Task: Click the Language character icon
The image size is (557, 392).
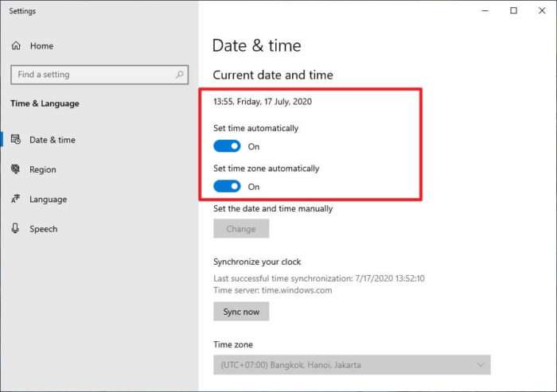Action: click(x=16, y=199)
